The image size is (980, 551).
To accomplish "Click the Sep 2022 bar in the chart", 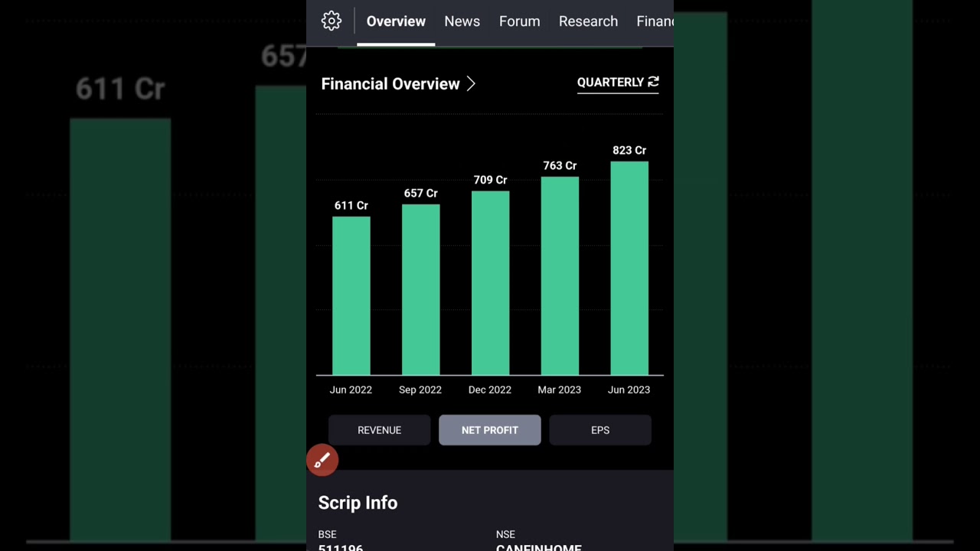I will coord(421,290).
